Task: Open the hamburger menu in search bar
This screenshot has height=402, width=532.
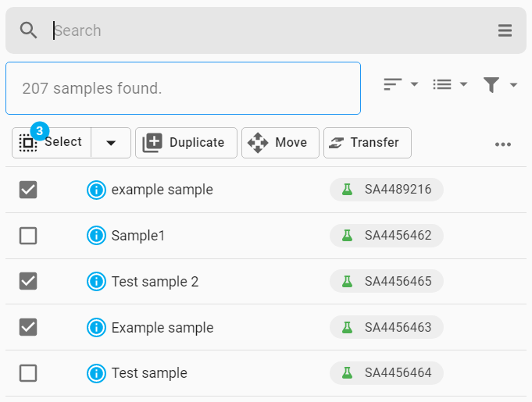Action: tap(505, 30)
